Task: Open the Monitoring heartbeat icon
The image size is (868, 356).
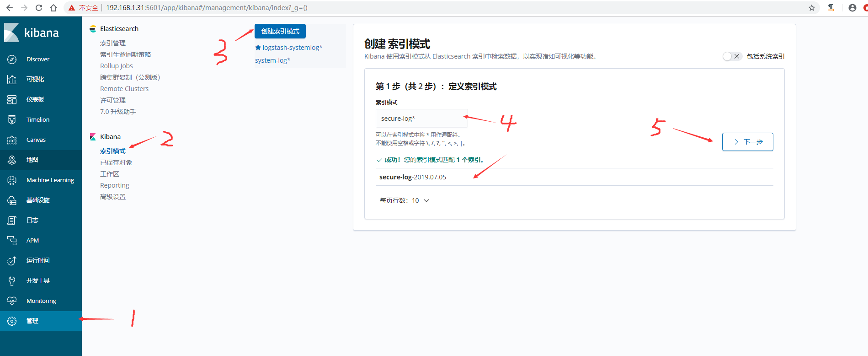Action: pyautogui.click(x=12, y=301)
